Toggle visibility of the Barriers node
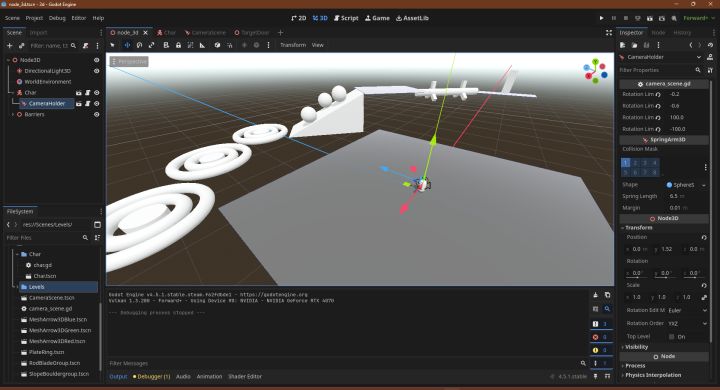 click(96, 114)
